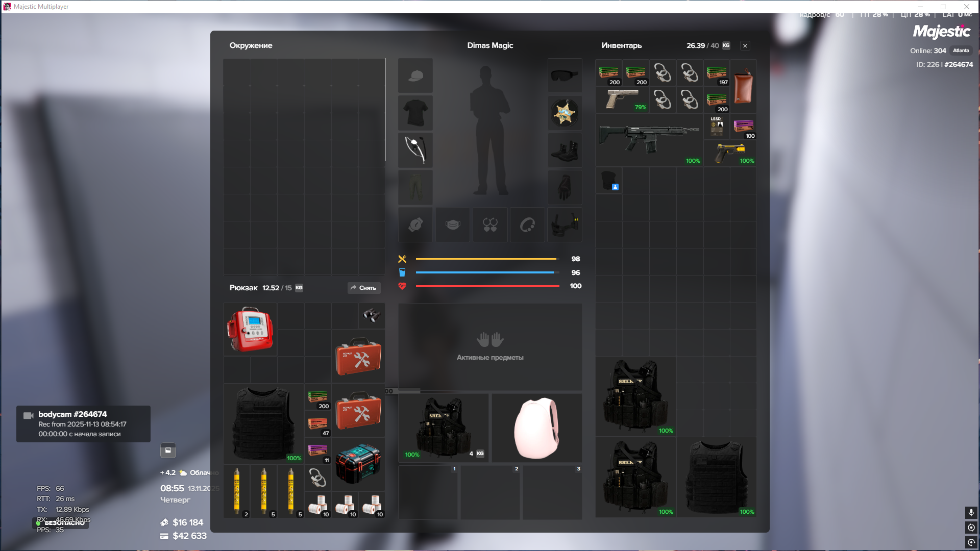Click the Окружение scrollbar
Screen dimensions: 980x551
(385, 110)
